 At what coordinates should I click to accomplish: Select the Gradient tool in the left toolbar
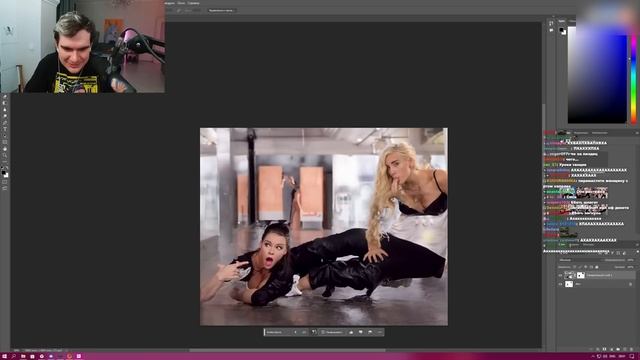tap(5, 103)
